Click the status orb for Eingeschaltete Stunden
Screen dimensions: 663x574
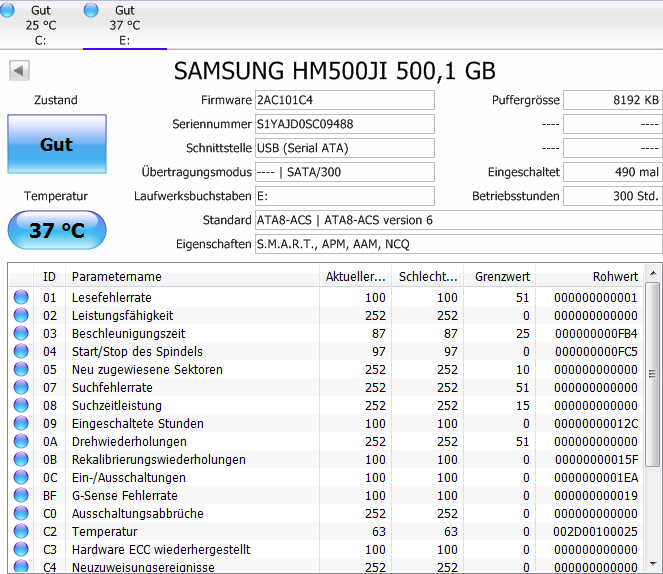(x=21, y=423)
